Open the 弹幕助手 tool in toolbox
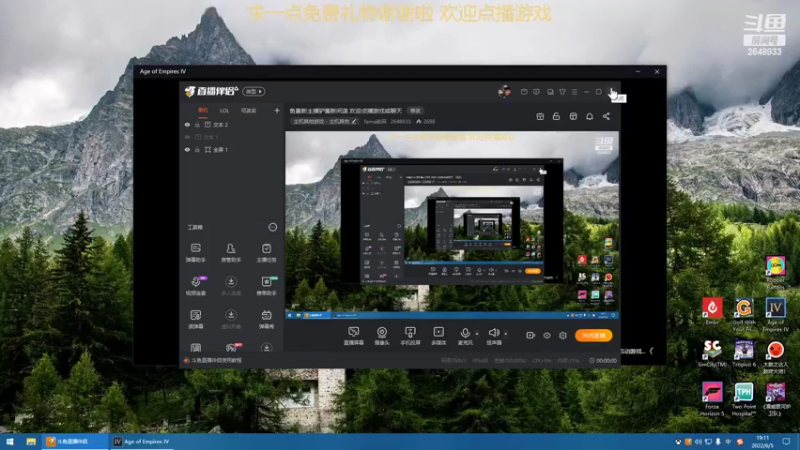Image resolution: width=800 pixels, height=450 pixels. pyautogui.click(x=195, y=253)
